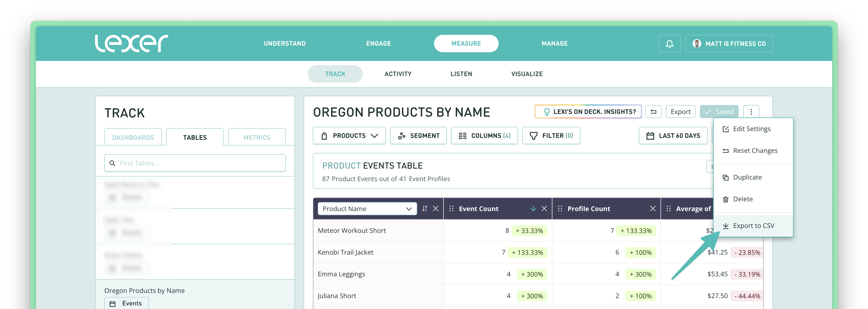Screen dimensions: 868x309
Task: Switch to the Understand section
Action: pos(284,44)
